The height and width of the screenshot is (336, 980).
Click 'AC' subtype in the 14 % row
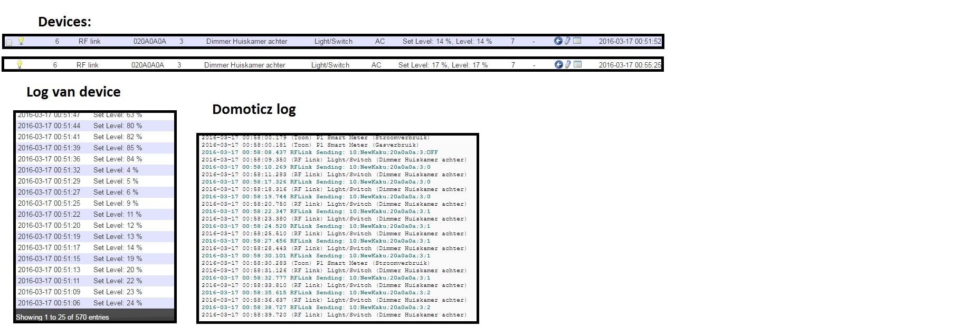click(x=380, y=41)
